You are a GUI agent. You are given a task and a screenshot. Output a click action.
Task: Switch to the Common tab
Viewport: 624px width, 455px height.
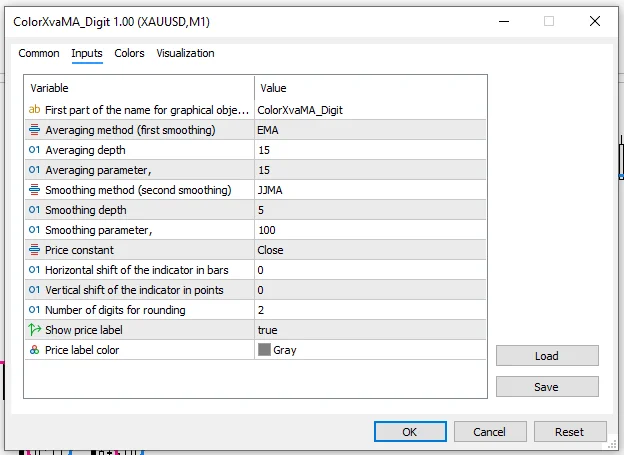39,53
